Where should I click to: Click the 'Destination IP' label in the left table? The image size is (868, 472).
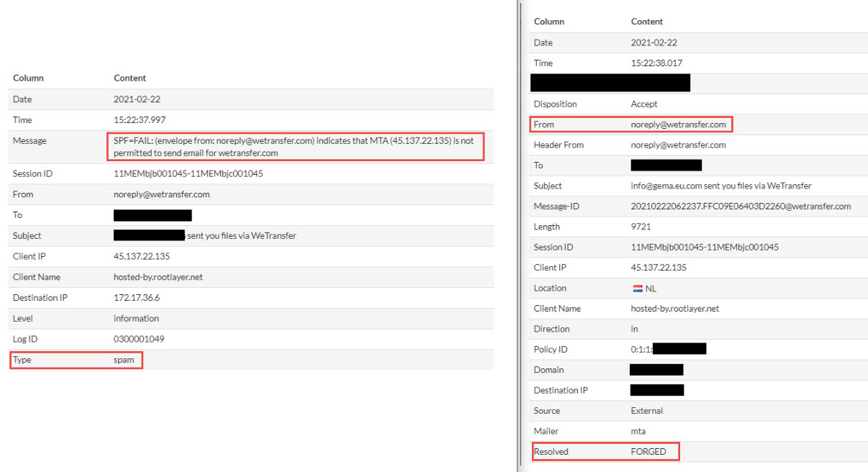pos(40,298)
